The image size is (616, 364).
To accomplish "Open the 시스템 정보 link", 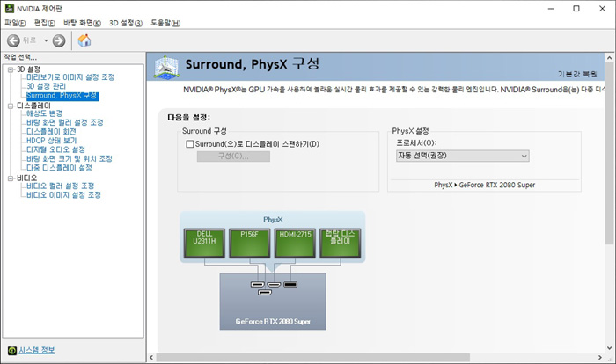I will coord(37,350).
